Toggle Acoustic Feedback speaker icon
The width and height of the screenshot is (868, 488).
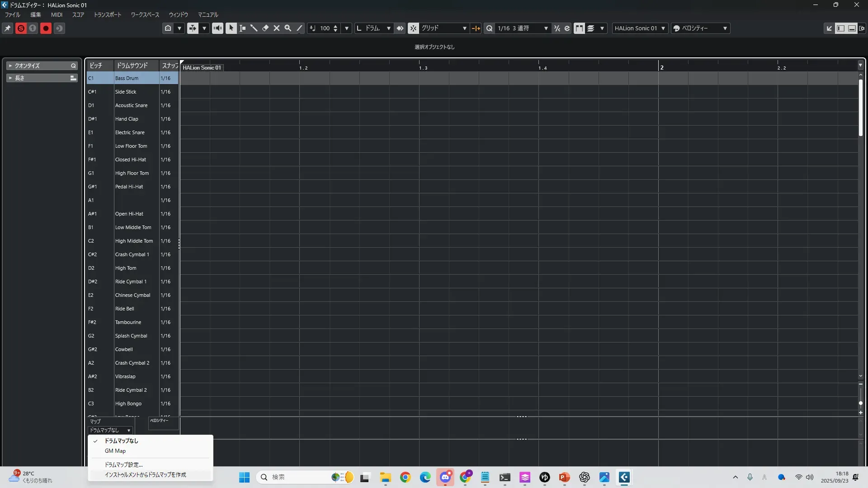(217, 28)
